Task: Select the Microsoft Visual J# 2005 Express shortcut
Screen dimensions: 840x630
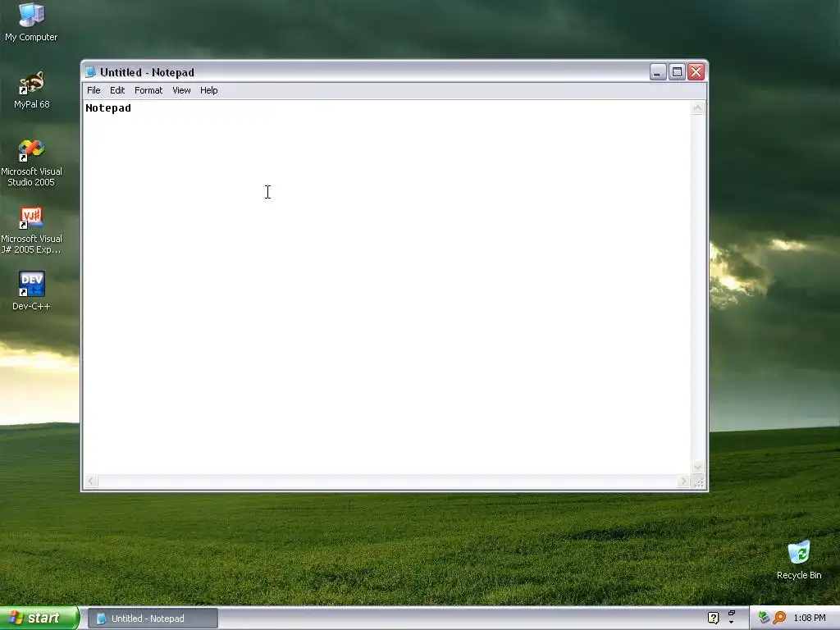Action: [31, 231]
